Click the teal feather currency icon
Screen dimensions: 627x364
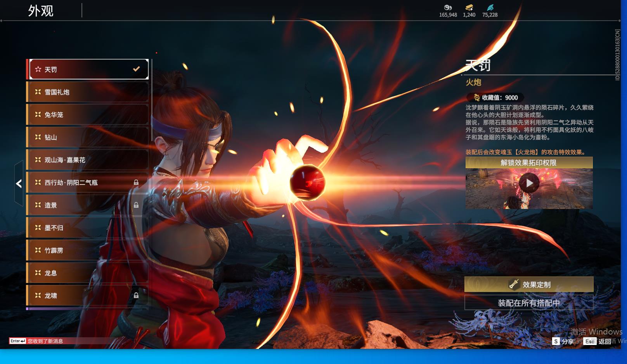[x=490, y=7]
